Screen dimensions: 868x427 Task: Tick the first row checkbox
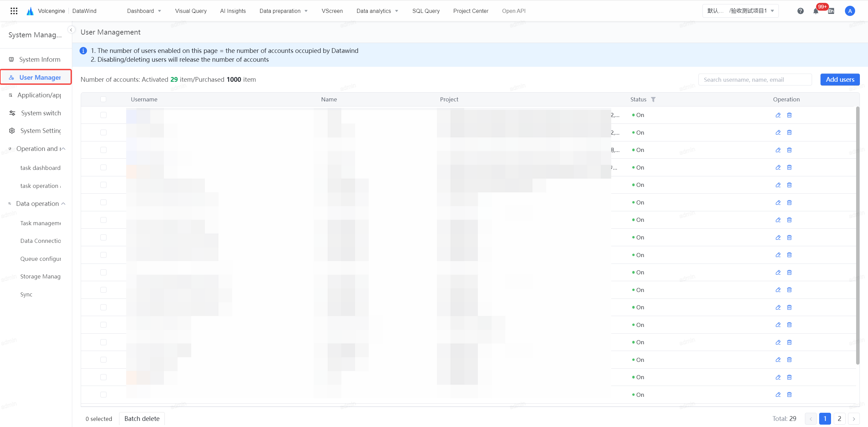pyautogui.click(x=103, y=115)
